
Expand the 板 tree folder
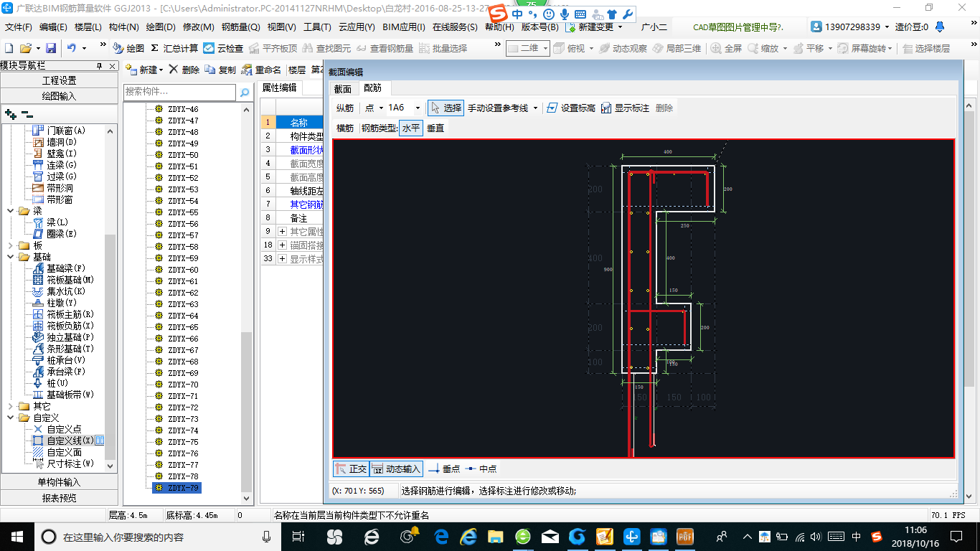(11, 245)
